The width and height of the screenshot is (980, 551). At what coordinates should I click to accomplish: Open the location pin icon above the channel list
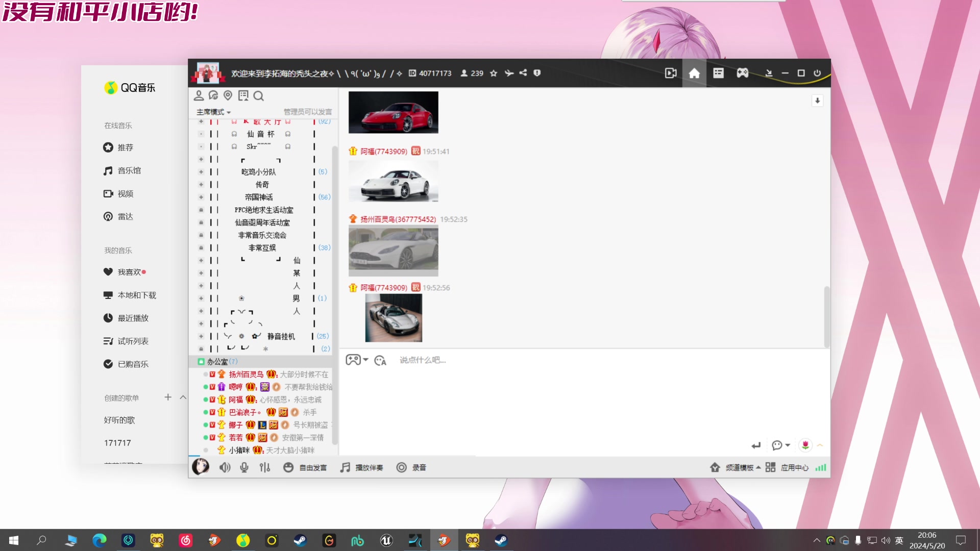coord(228,95)
